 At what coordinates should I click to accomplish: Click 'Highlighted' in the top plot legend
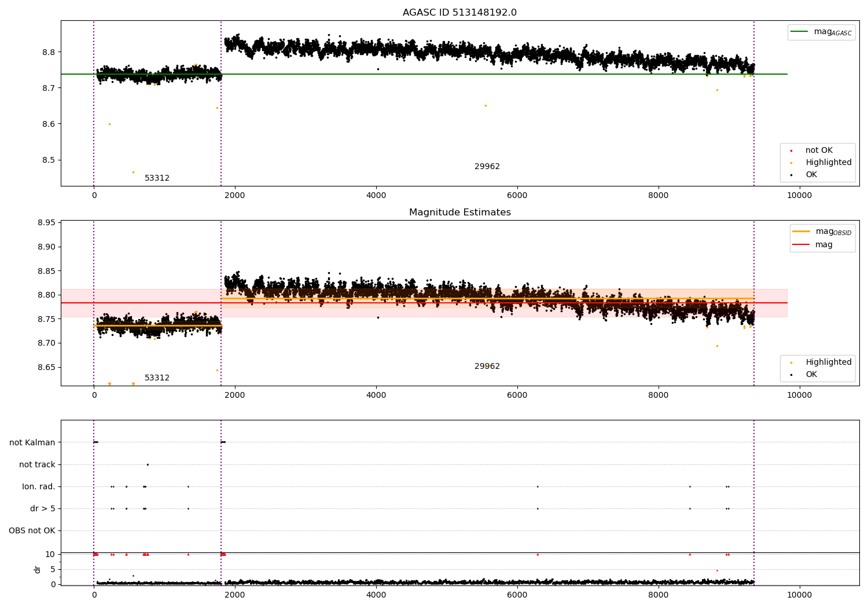tap(829, 163)
